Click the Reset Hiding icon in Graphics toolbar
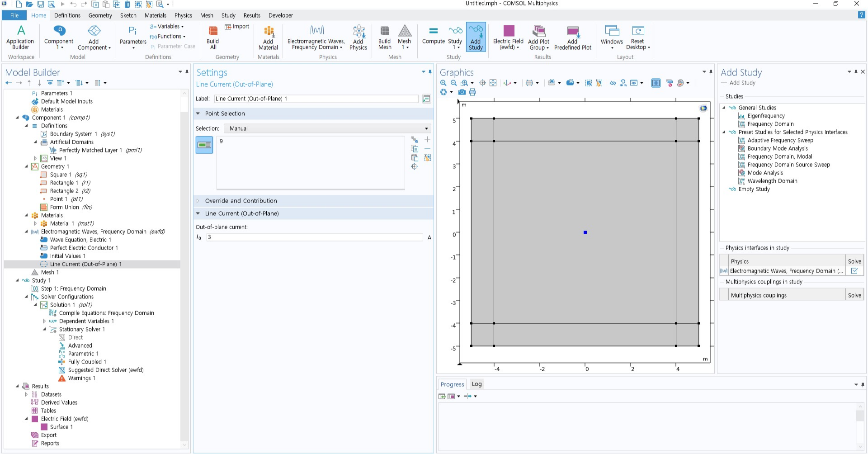 coord(623,83)
